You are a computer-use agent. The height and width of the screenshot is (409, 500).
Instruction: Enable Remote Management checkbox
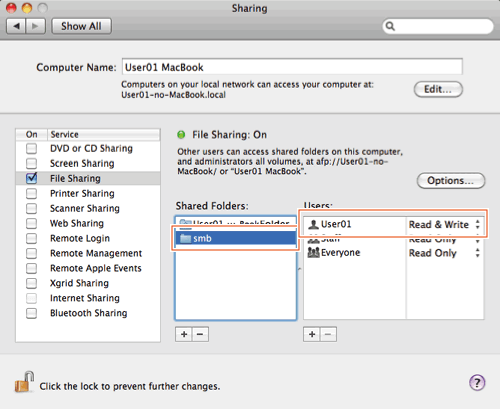(x=31, y=253)
